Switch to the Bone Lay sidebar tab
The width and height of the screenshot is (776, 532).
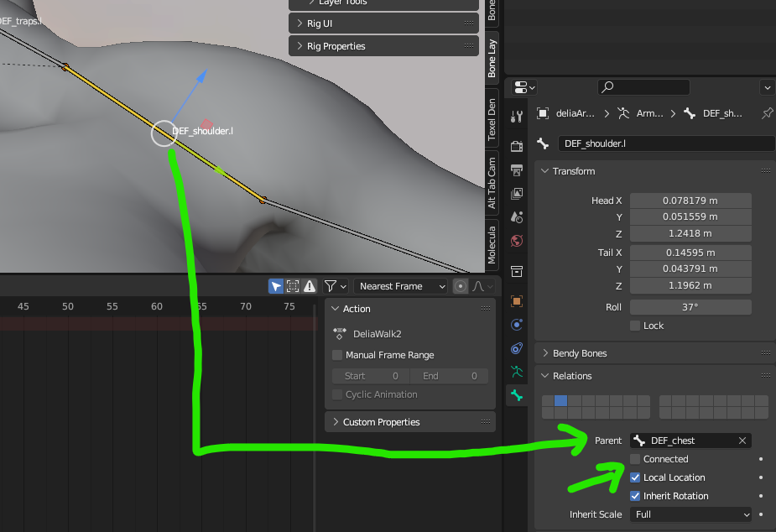click(x=492, y=58)
